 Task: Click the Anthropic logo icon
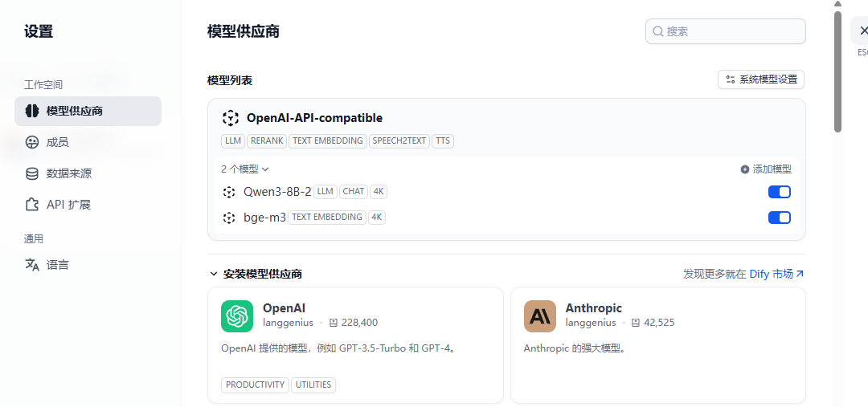pyautogui.click(x=540, y=316)
